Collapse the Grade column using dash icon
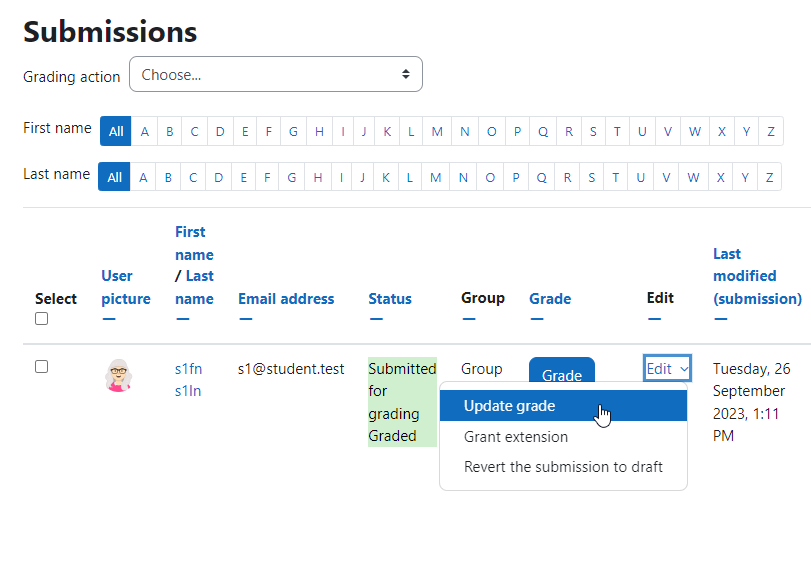 click(537, 319)
